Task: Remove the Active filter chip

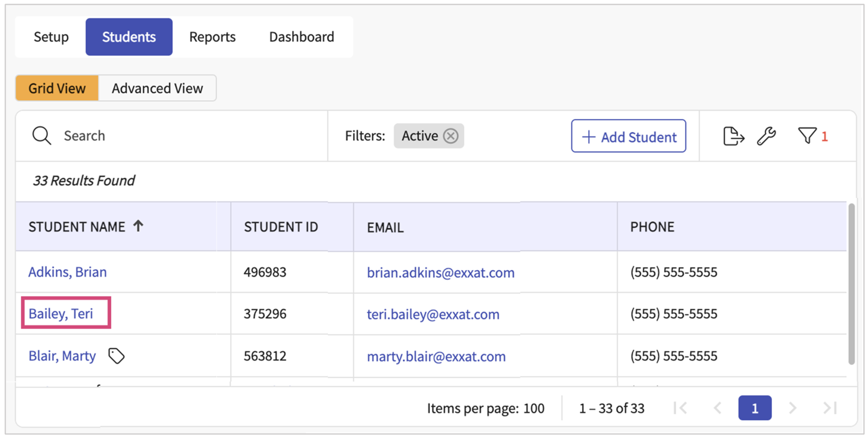Action: tap(451, 136)
